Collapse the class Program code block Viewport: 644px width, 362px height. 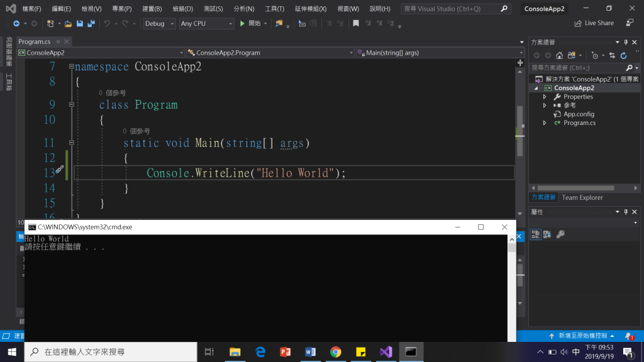[72, 105]
